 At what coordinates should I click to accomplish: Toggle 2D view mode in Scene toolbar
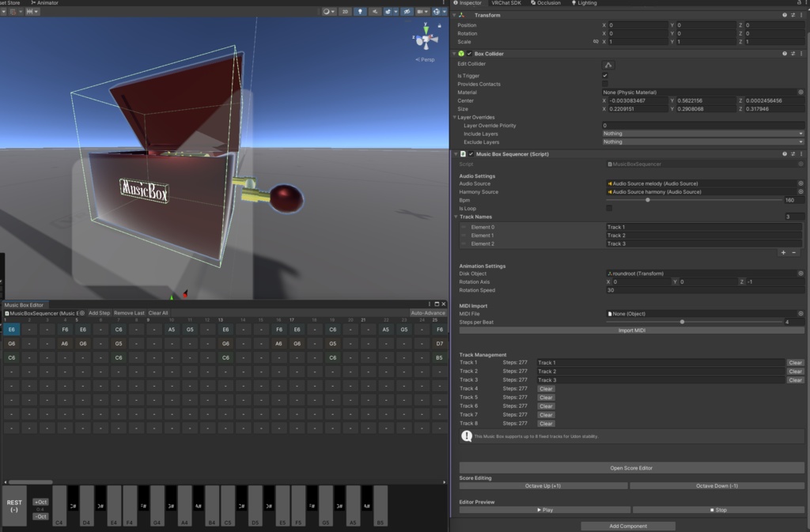(345, 11)
